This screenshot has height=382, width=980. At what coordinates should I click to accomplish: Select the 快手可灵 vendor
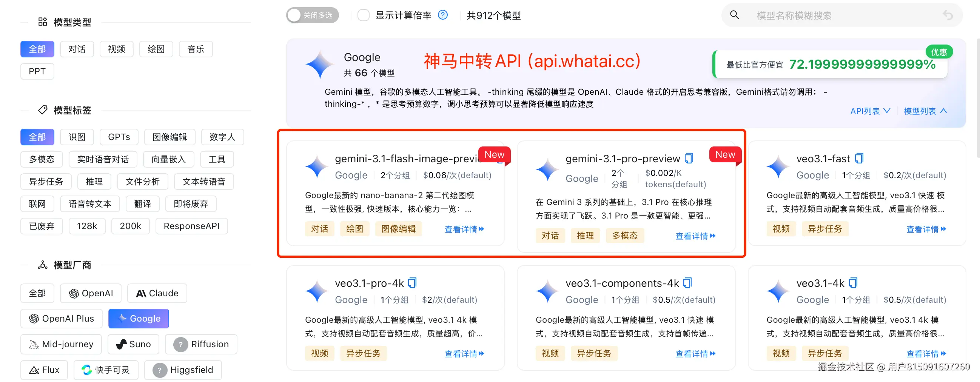pyautogui.click(x=106, y=370)
